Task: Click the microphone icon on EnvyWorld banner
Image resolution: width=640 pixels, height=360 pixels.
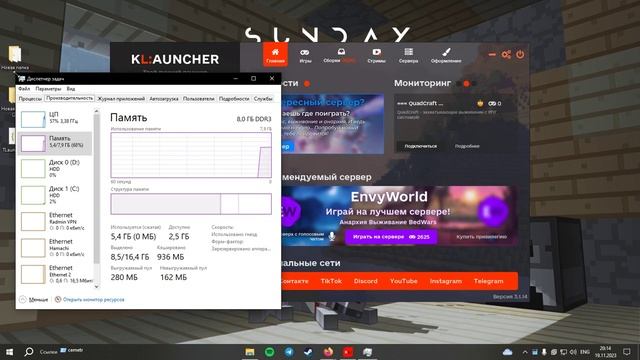Action: [332, 236]
